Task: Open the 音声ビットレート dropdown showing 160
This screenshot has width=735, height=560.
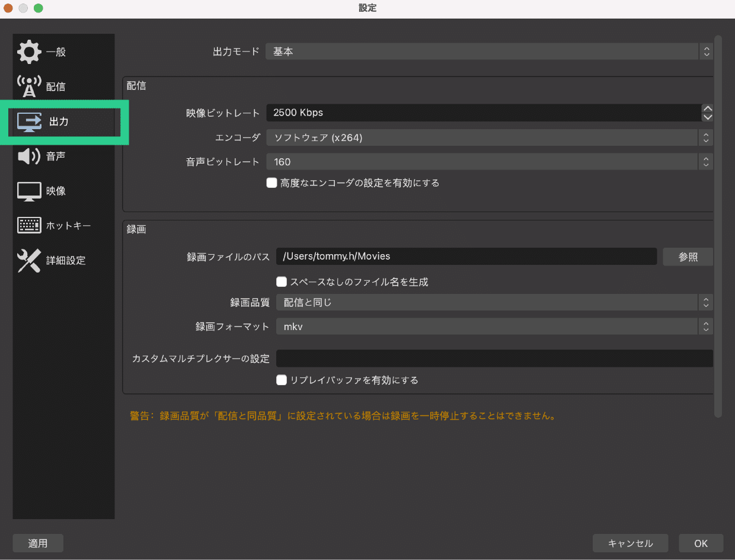Action: click(x=489, y=161)
